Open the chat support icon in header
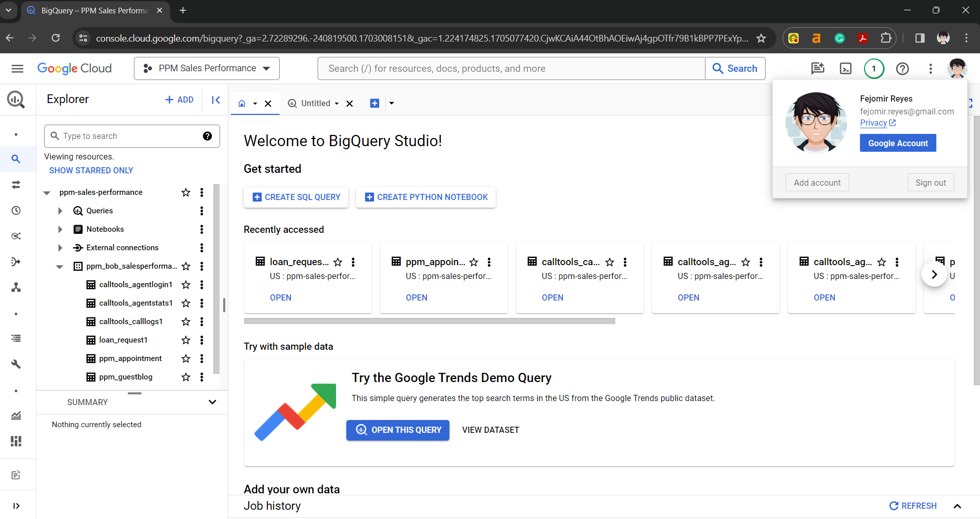 [x=818, y=68]
